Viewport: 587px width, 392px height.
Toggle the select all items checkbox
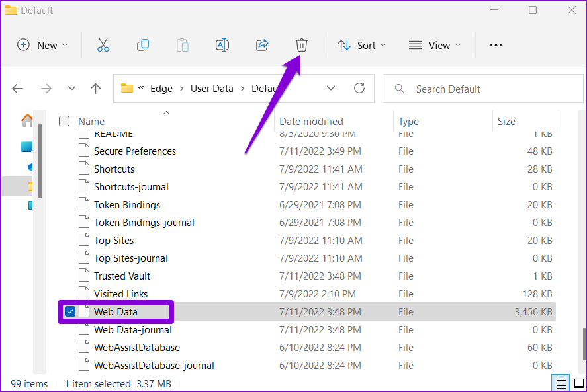[x=64, y=121]
